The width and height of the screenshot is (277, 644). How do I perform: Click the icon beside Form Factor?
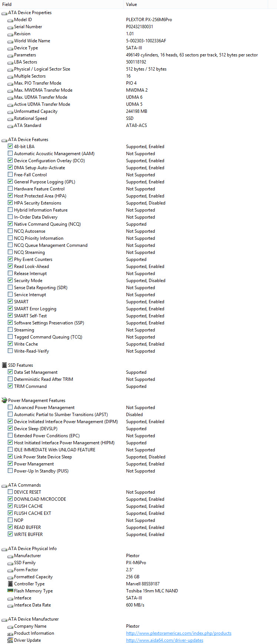(10, 570)
